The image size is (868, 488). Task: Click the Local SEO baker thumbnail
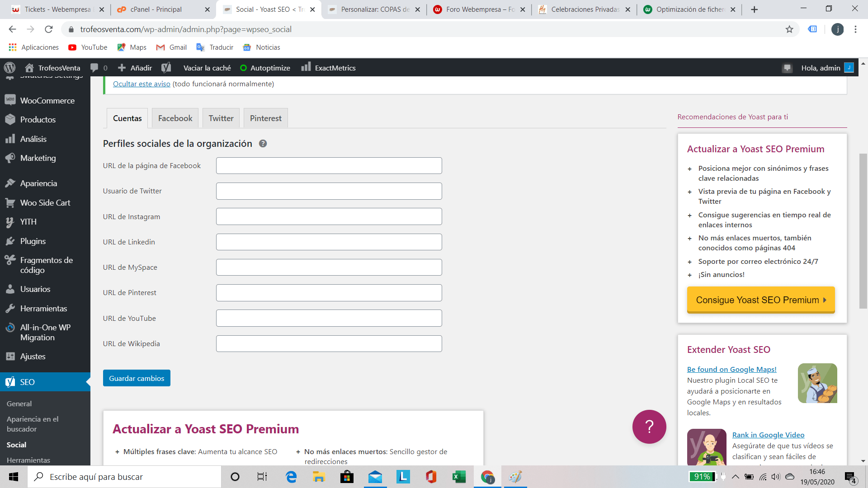(817, 383)
